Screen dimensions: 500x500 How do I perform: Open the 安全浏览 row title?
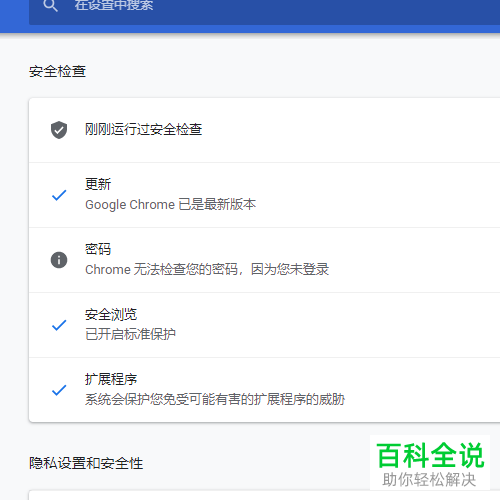[x=111, y=314]
